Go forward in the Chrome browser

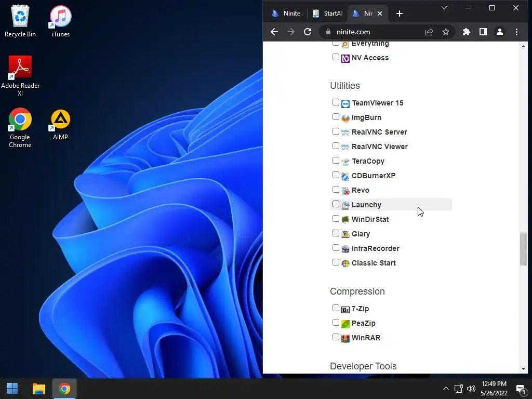(291, 32)
